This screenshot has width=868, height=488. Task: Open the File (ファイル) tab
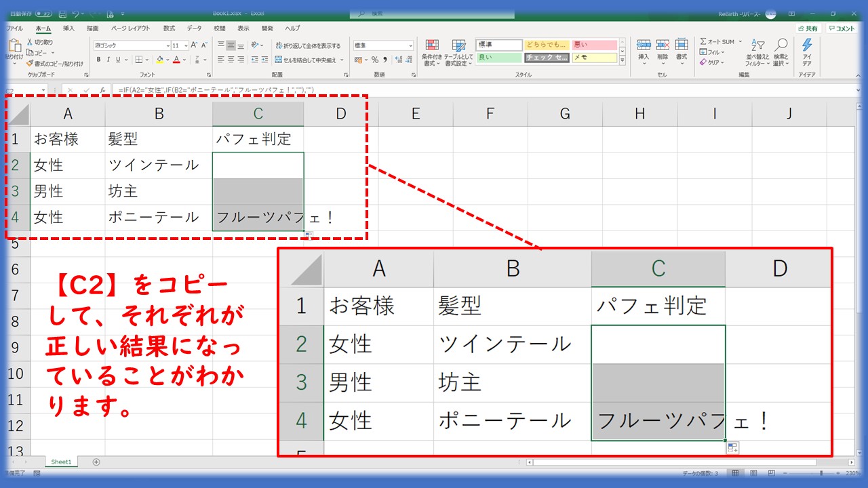click(14, 28)
